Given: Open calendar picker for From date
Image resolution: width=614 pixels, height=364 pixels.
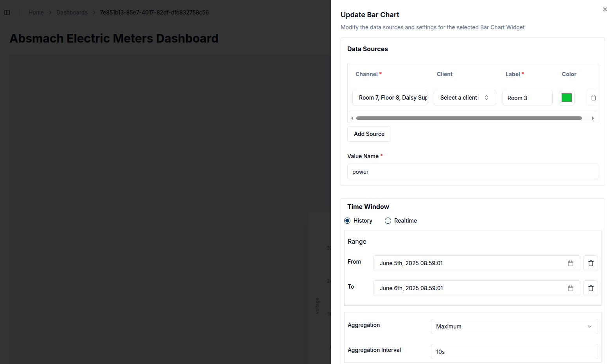Looking at the screenshot, I should point(570,263).
